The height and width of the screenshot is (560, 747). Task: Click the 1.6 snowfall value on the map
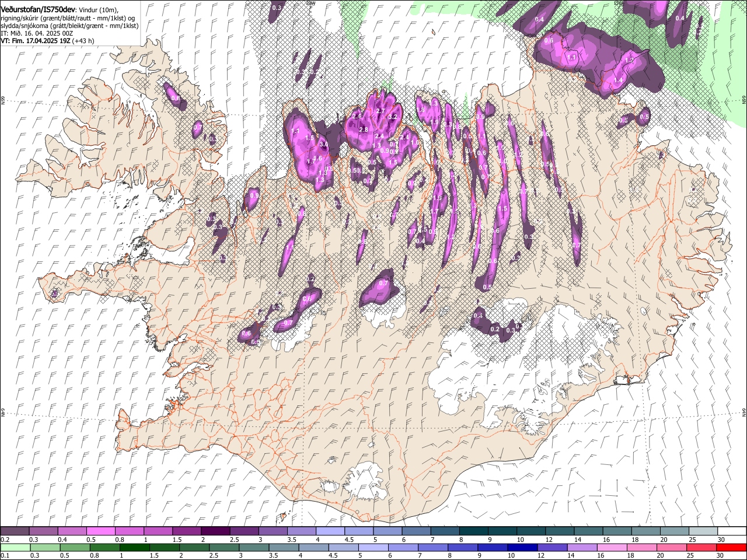(x=318, y=158)
